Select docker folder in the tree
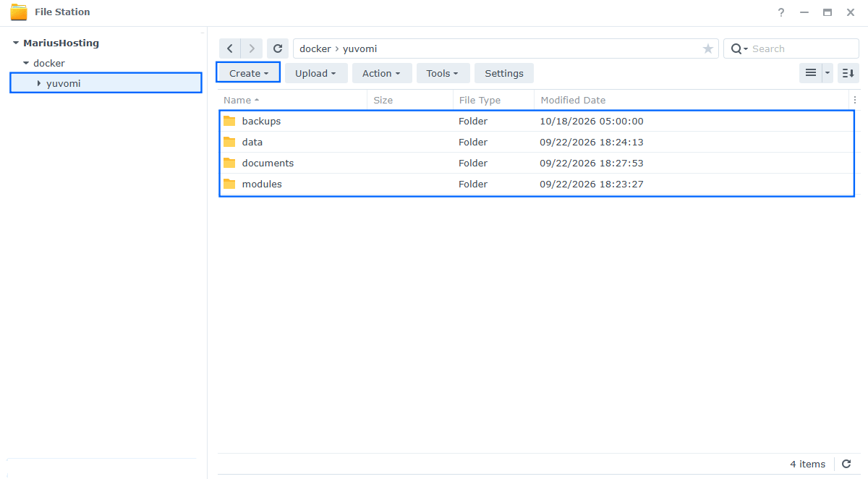The image size is (868, 479). [x=49, y=64]
